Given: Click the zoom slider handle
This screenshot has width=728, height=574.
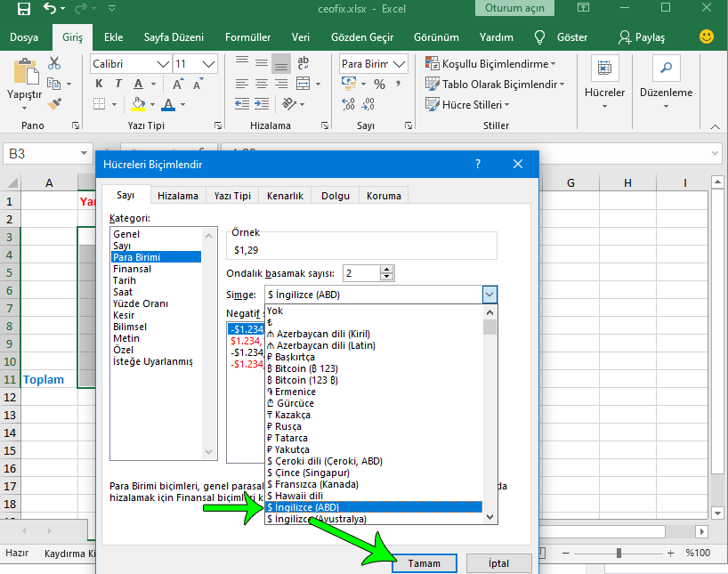Looking at the screenshot, I should point(619,554).
